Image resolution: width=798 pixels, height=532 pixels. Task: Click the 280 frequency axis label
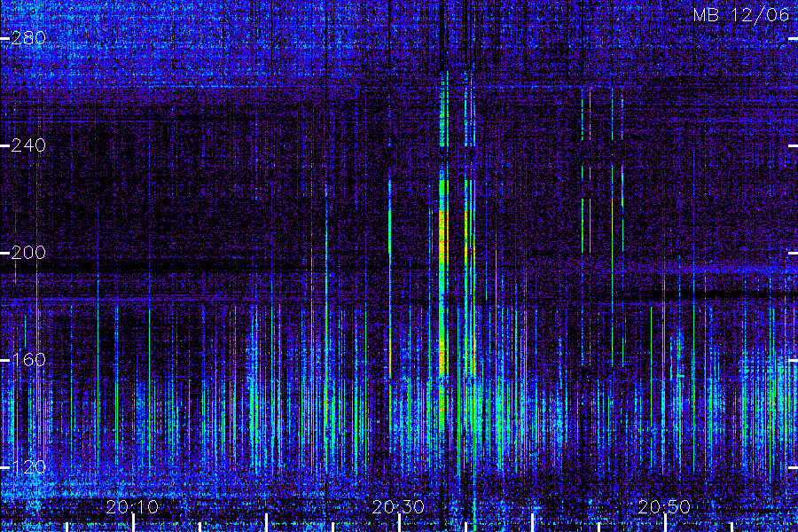(28, 38)
